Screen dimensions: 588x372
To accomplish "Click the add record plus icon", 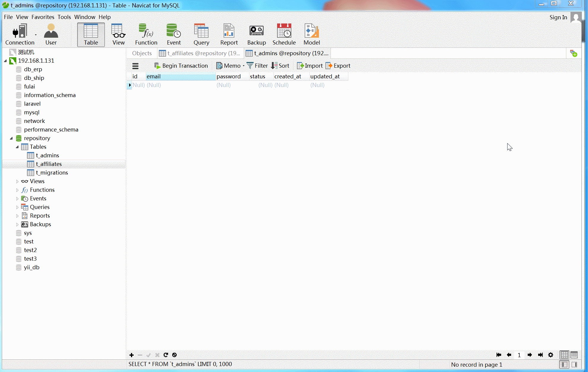I will coord(132,355).
